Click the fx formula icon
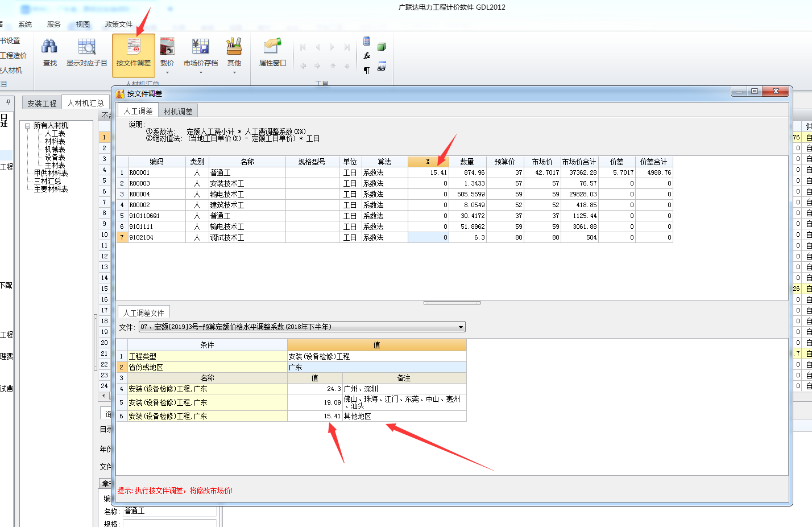This screenshot has width=812, height=527. 367,56
